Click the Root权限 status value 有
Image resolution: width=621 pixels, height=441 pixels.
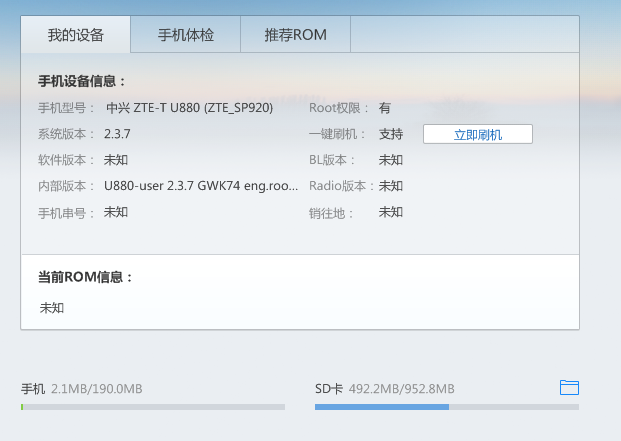pos(384,108)
